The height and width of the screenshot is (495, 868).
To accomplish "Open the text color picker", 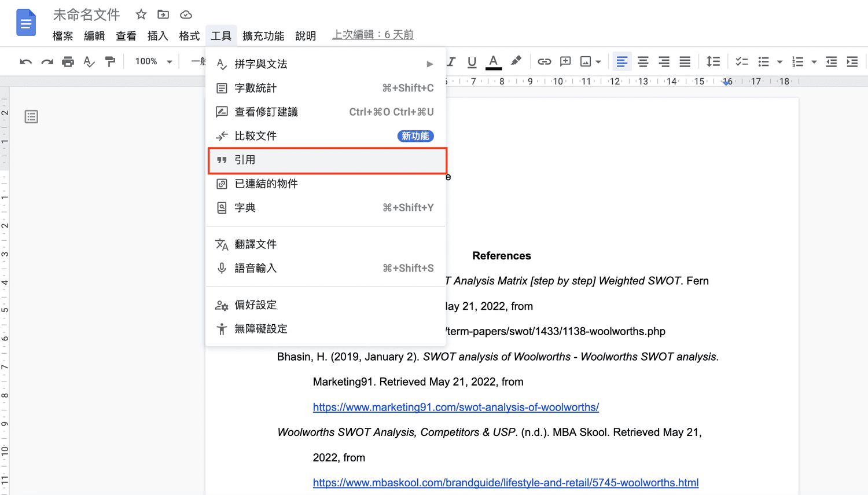I will click(494, 61).
